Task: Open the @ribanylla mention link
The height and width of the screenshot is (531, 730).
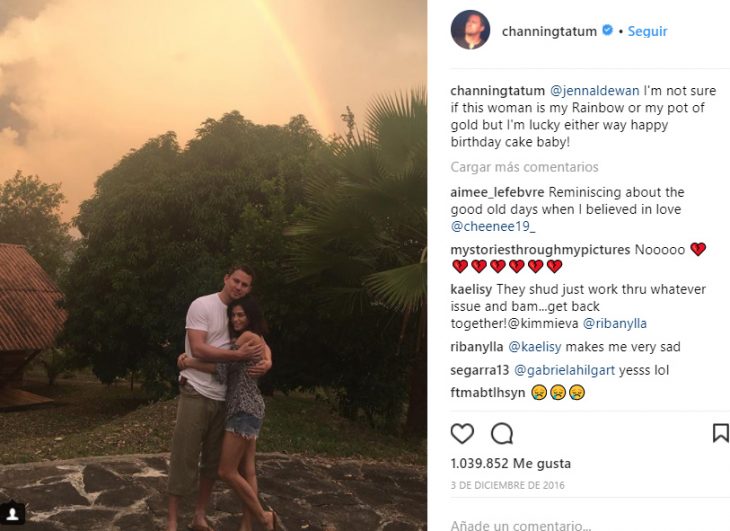Action: coord(615,323)
